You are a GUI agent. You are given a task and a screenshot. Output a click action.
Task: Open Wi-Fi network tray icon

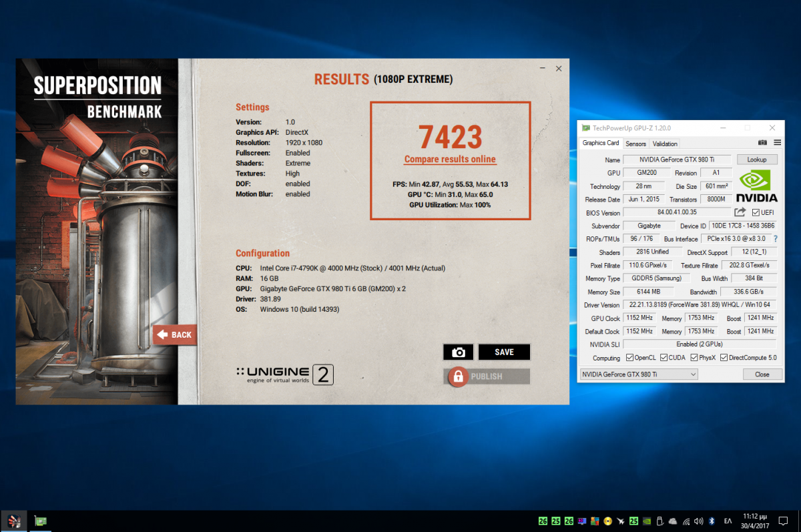pyautogui.click(x=686, y=521)
